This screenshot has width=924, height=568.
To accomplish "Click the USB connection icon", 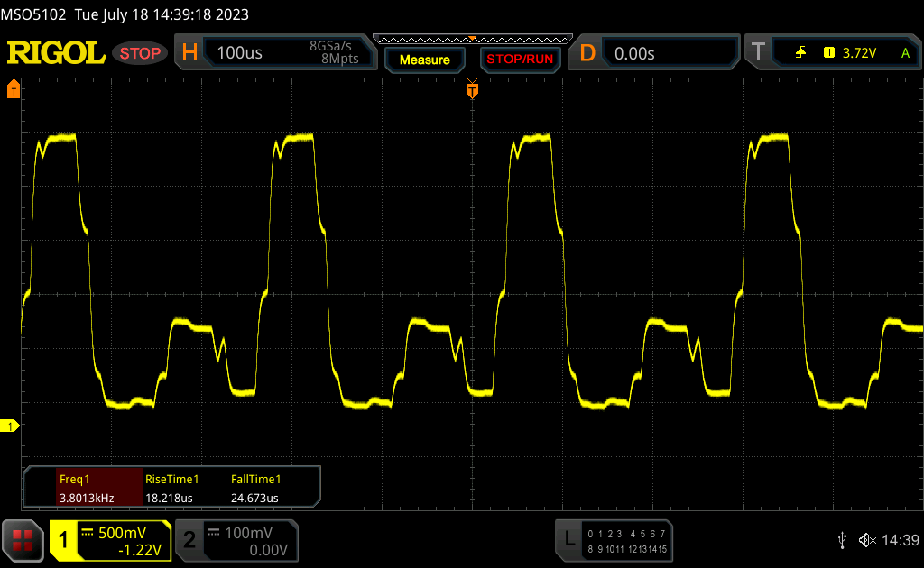I will tap(842, 540).
